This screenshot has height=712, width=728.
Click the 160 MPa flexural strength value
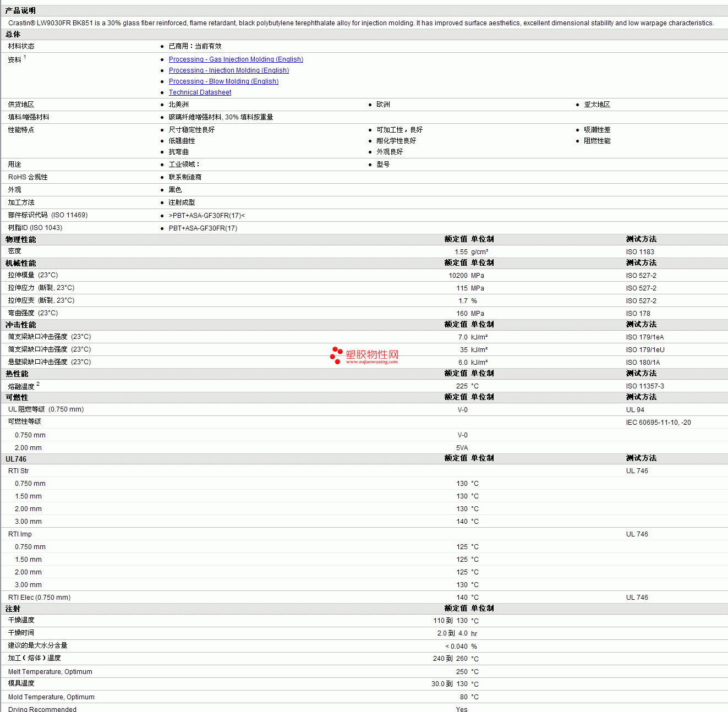click(x=470, y=314)
